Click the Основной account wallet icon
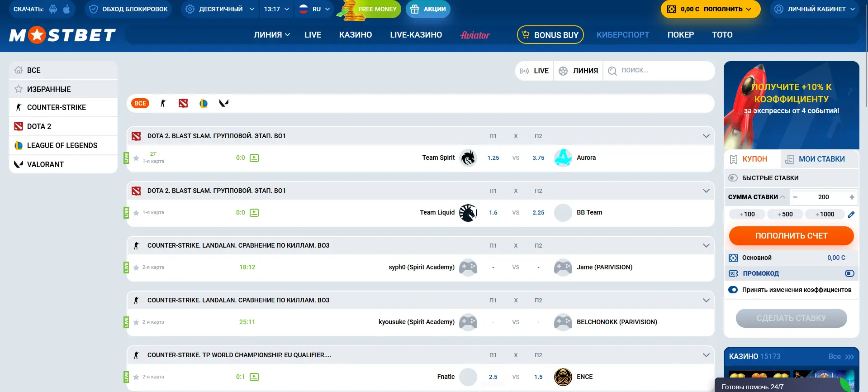Screen dimensions: 868x392 (x=733, y=258)
